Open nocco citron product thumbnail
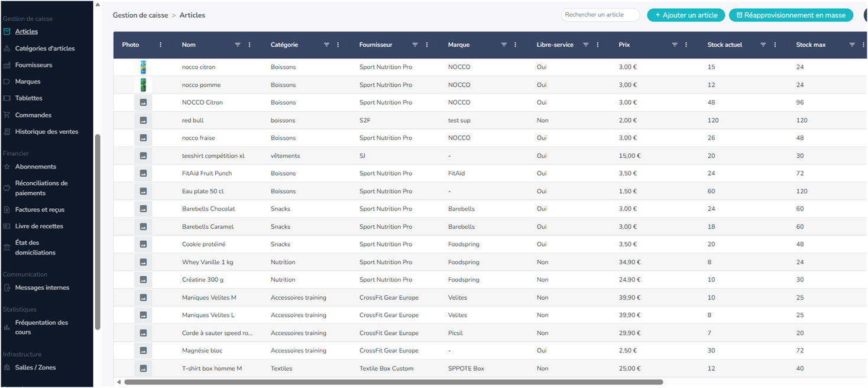 [x=143, y=67]
